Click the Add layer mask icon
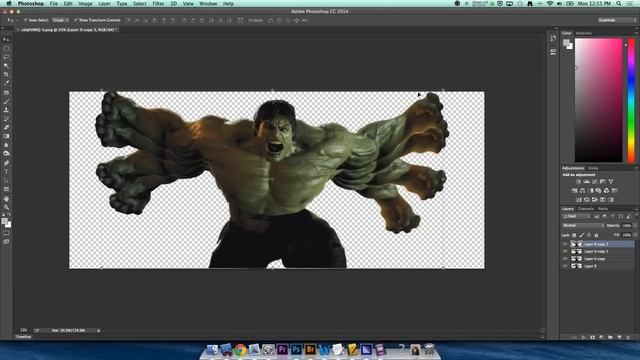Viewport: 640px width, 360px height. tap(592, 337)
